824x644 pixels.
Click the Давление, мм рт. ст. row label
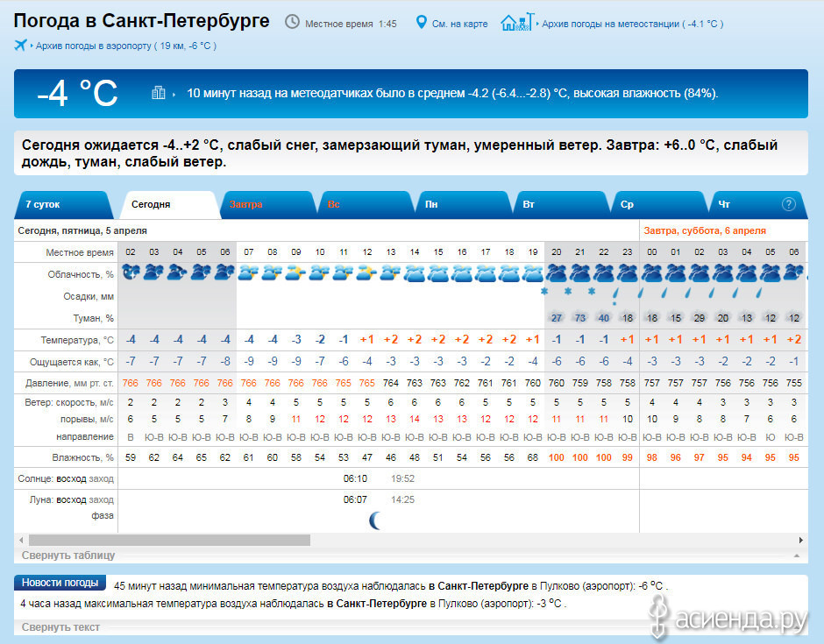tap(69, 384)
